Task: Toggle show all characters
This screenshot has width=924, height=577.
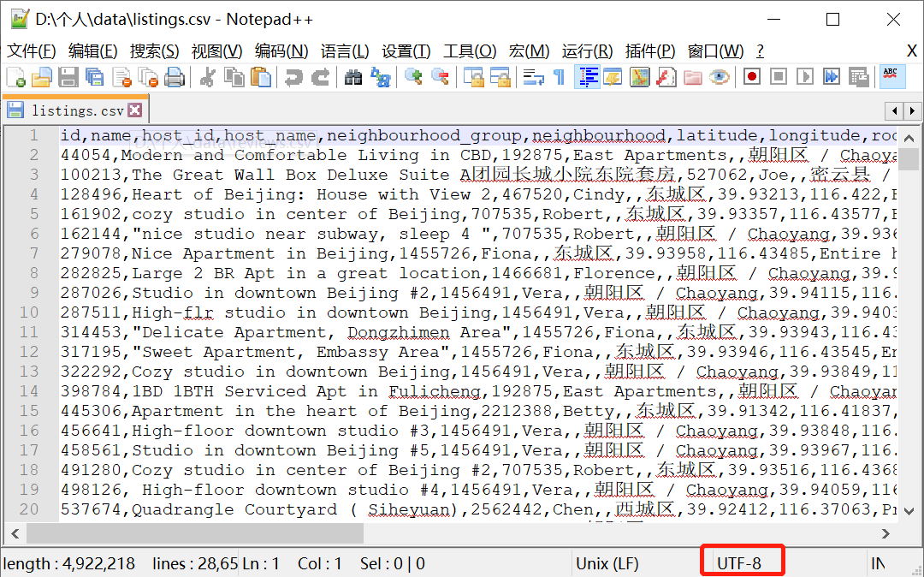Action: point(559,77)
